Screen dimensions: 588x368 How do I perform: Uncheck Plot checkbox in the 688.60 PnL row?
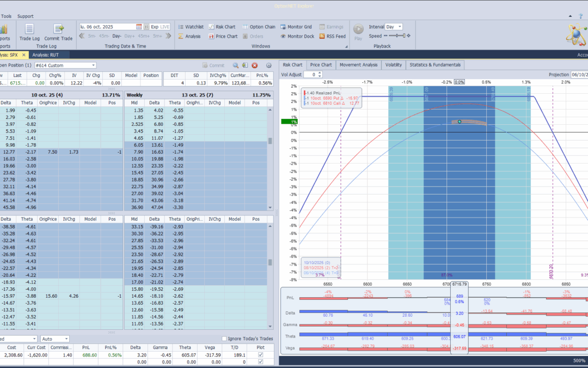click(259, 354)
